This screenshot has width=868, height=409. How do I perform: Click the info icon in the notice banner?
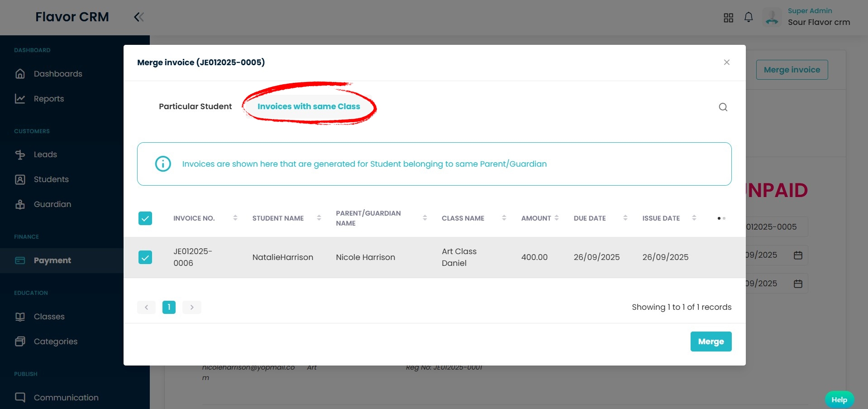tap(163, 164)
